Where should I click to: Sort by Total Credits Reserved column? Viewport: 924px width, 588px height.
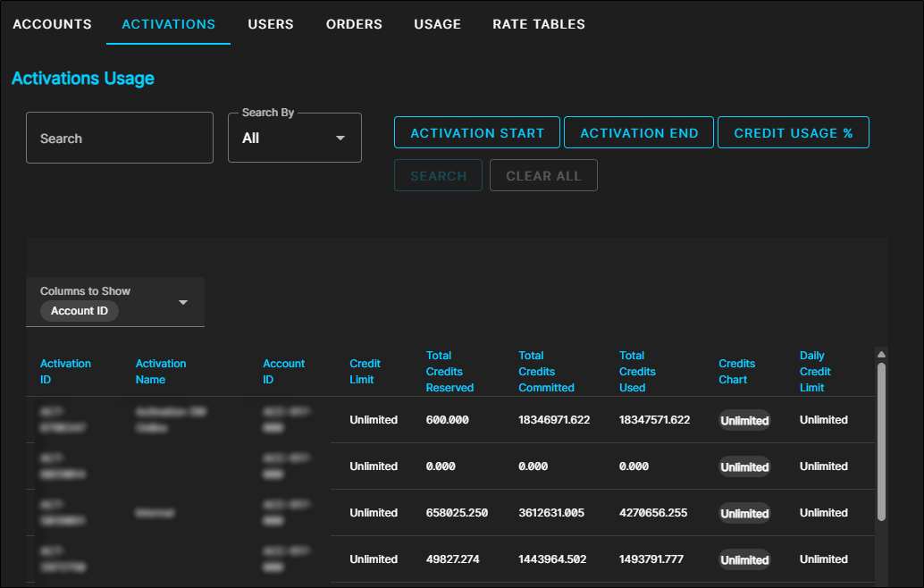coord(449,372)
